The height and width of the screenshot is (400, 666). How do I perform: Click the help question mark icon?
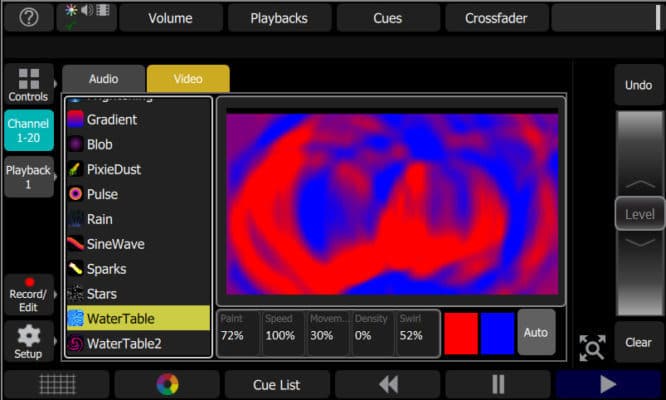29,18
